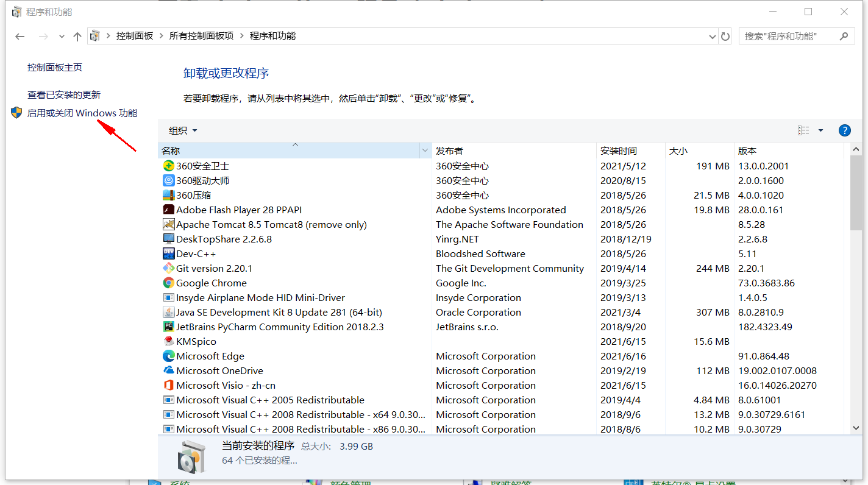Click the Java SE Development Kit icon
Image resolution: width=868 pixels, height=485 pixels.
[169, 312]
